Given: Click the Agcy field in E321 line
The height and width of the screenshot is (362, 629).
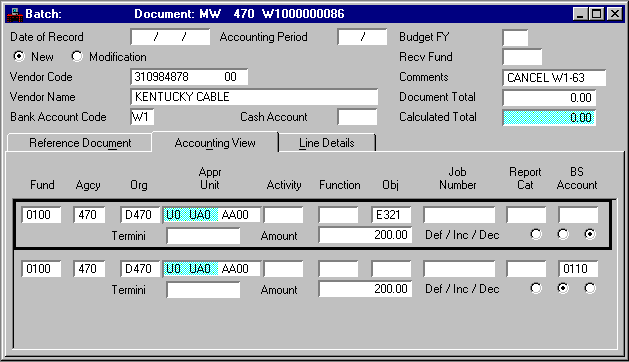Looking at the screenshot, I should point(89,215).
